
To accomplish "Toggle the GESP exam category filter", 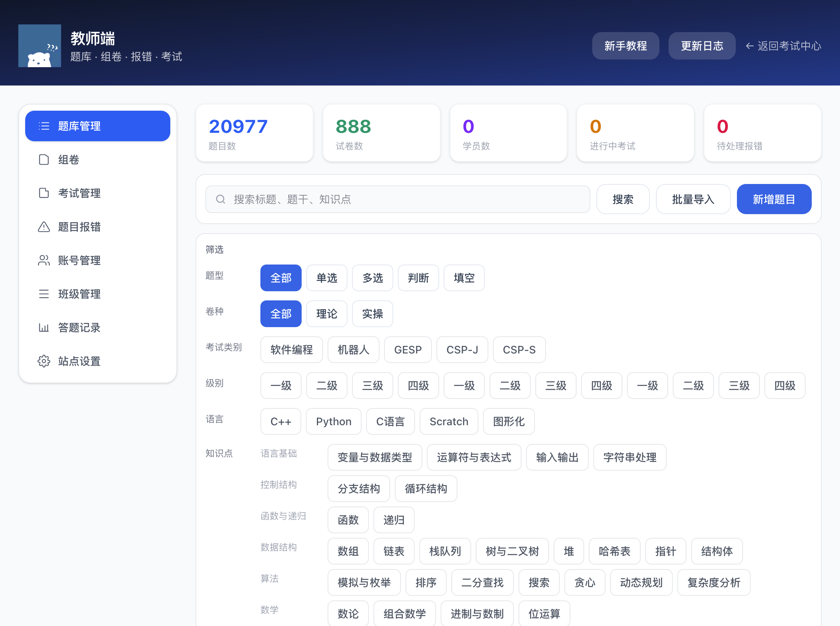I will click(408, 350).
